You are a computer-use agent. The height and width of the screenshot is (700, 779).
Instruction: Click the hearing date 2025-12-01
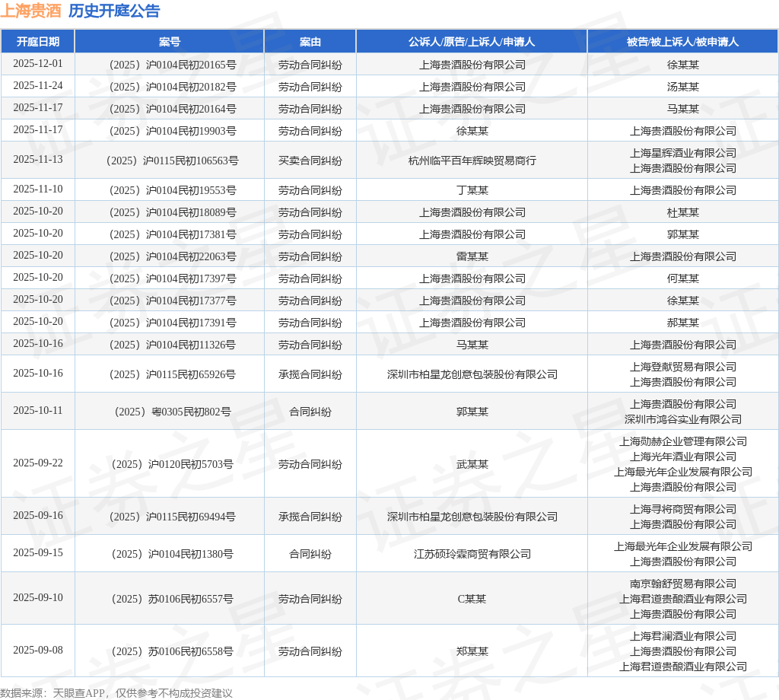coord(38,64)
